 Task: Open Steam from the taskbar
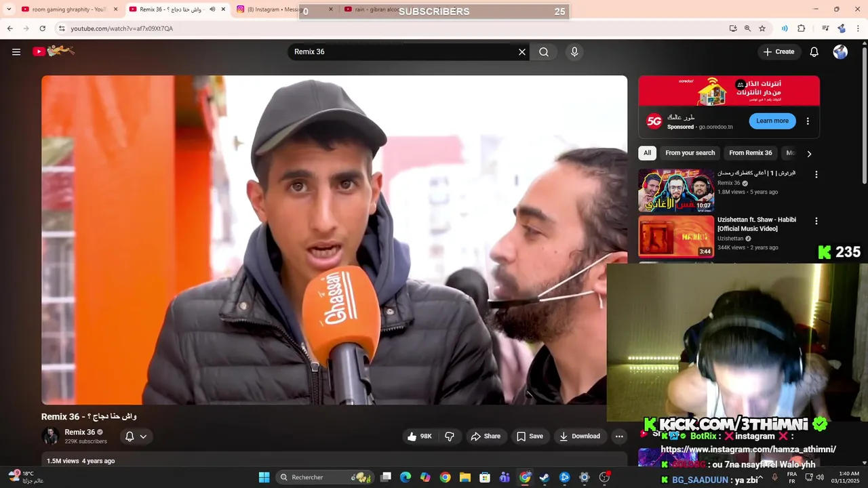[x=545, y=477]
